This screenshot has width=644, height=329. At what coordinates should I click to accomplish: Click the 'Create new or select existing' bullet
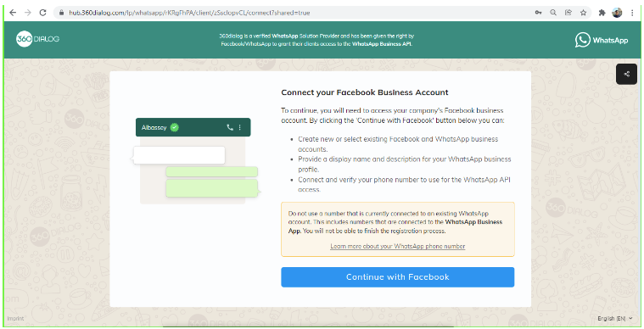click(398, 144)
